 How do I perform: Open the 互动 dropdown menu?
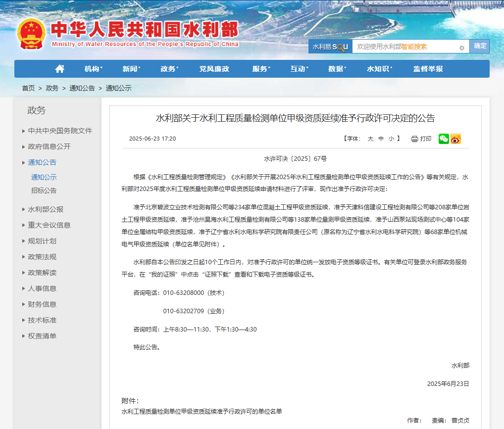coord(299,69)
